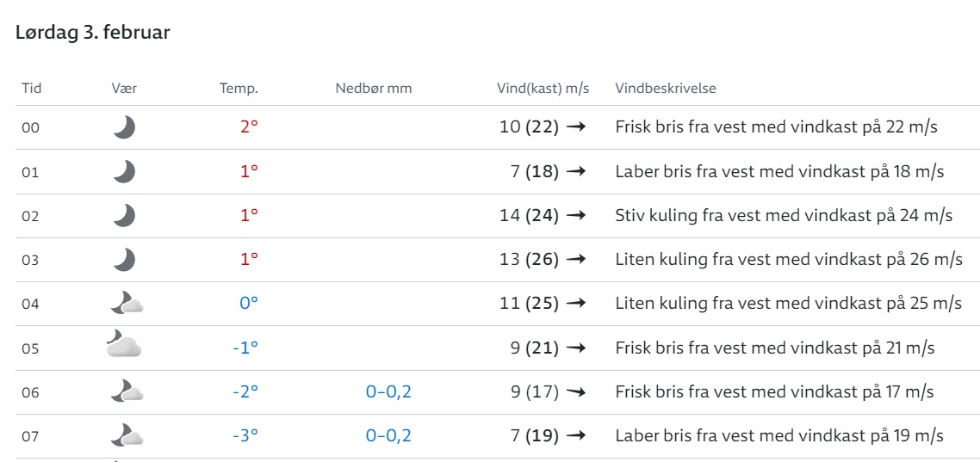Click the Stiv kuling wind description at 02
Screen dimensions: 980x462
pos(784,215)
